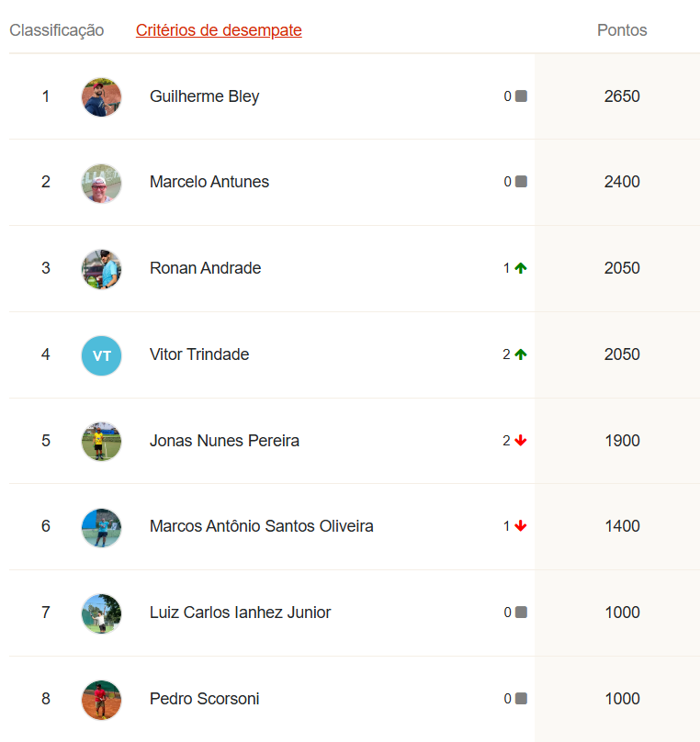Click Marcelo Antunes' avatar picture
Viewport: 700px width, 742px height.
coord(101,183)
